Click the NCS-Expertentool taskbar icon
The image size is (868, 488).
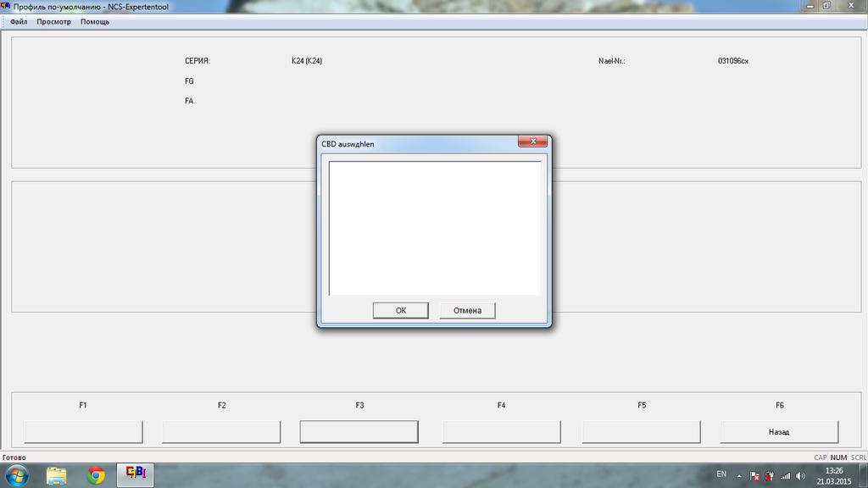click(136, 474)
